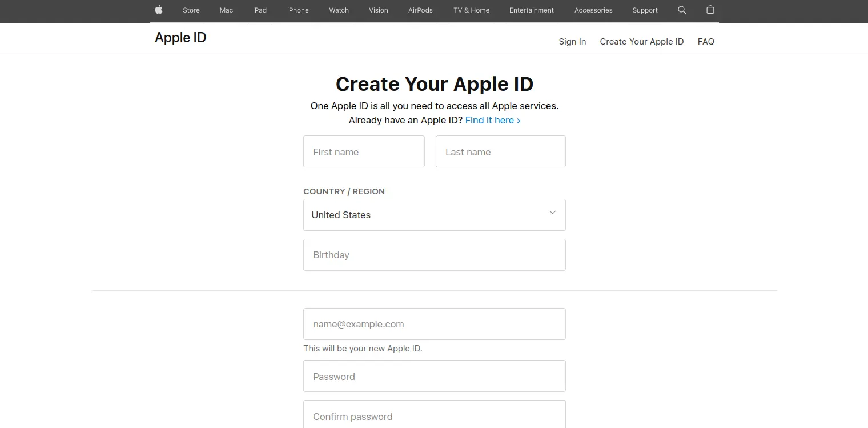
Task: Open the FAQ link
Action: point(706,42)
